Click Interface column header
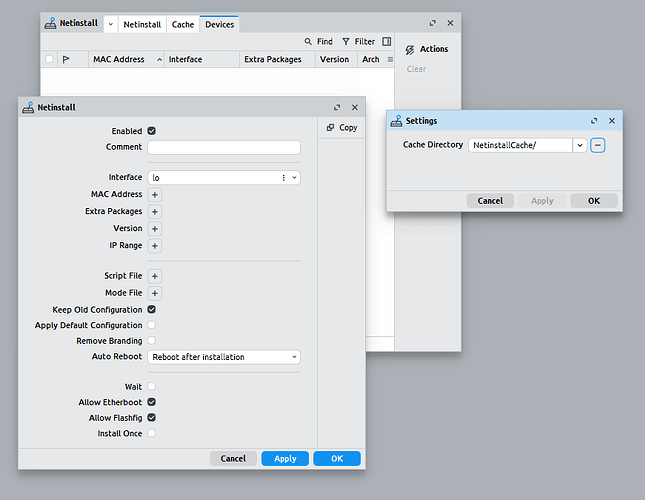The image size is (645, 500). point(202,59)
